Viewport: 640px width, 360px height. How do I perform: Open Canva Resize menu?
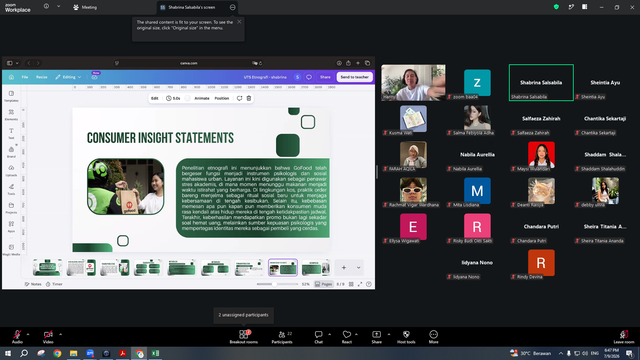click(42, 77)
